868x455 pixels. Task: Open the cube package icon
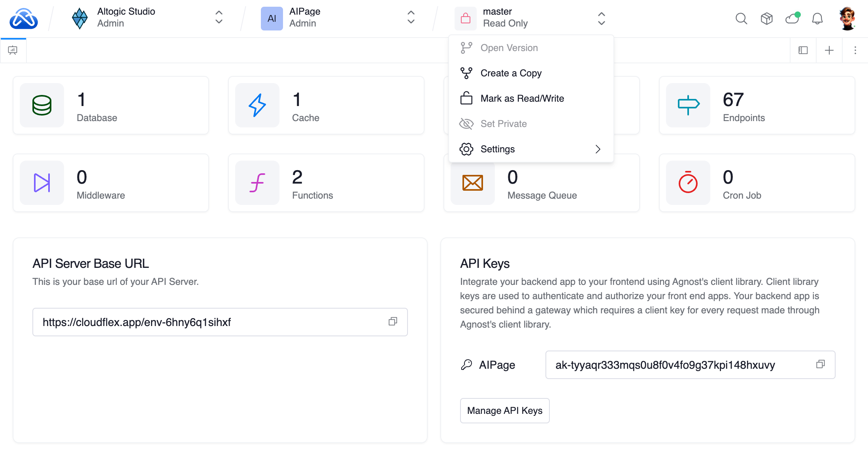766,19
